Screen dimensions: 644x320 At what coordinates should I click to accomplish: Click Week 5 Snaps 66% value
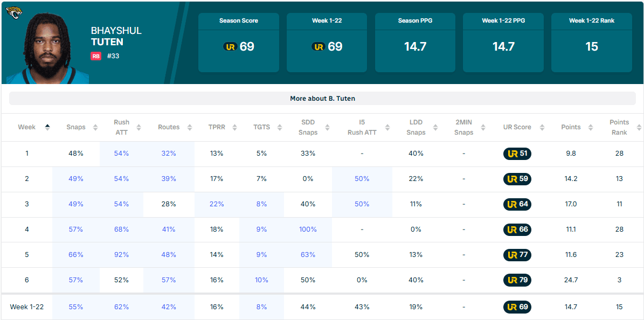tap(75, 255)
